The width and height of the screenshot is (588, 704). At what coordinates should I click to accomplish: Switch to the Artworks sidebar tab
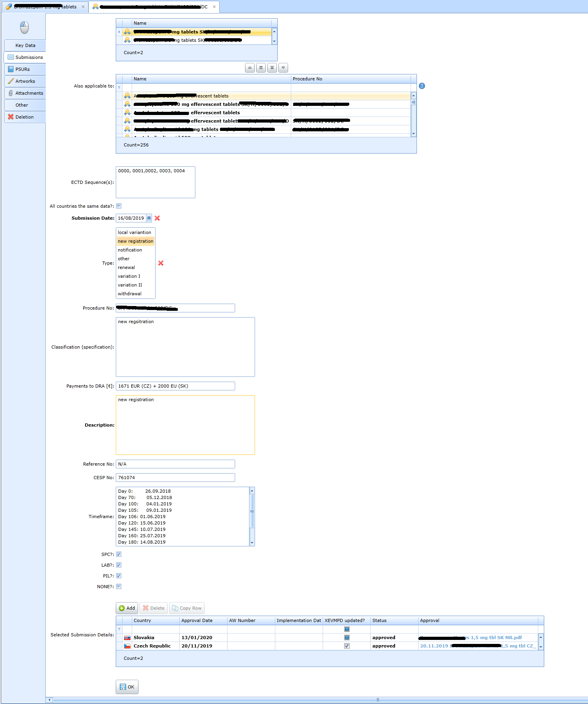pos(25,81)
